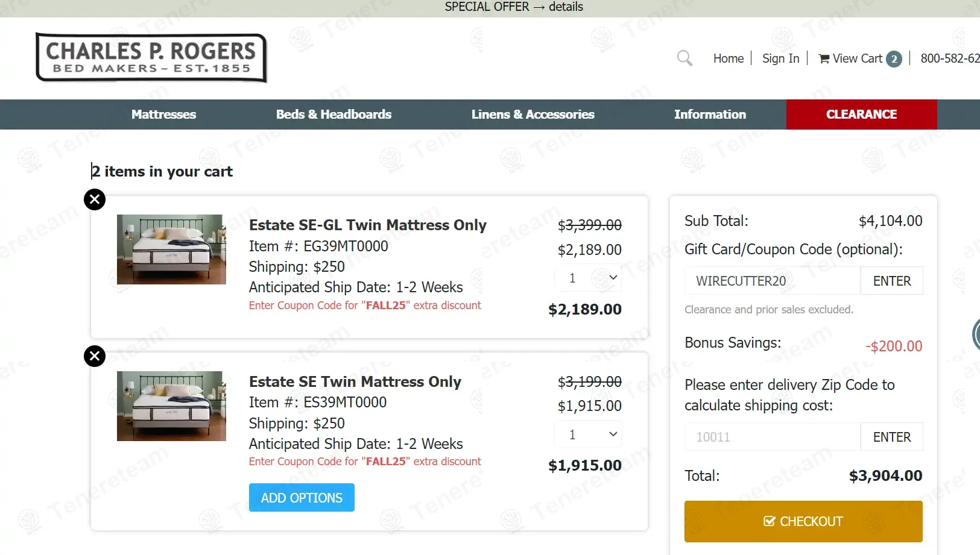Submit zip code with ENTER button
The width and height of the screenshot is (980, 555).
pos(891,437)
